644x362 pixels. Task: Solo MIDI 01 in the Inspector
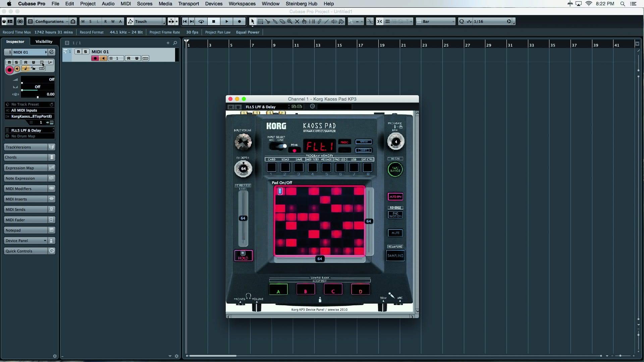(16, 62)
